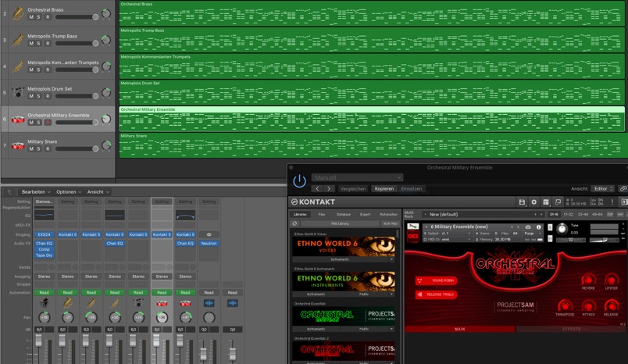The width and height of the screenshot is (628, 364).
Task: Open the EFFECTS tab of instrument
Action: (x=571, y=329)
